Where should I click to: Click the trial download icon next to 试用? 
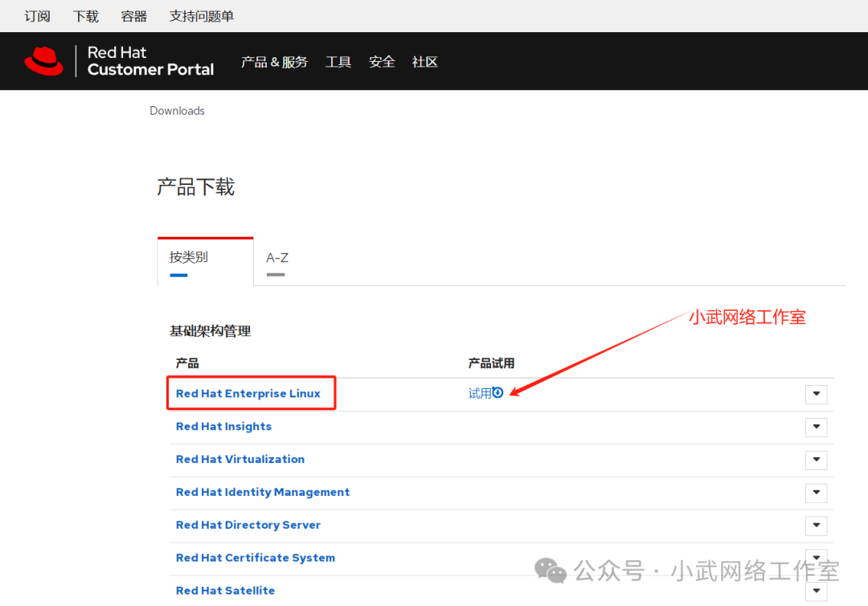coord(497,392)
